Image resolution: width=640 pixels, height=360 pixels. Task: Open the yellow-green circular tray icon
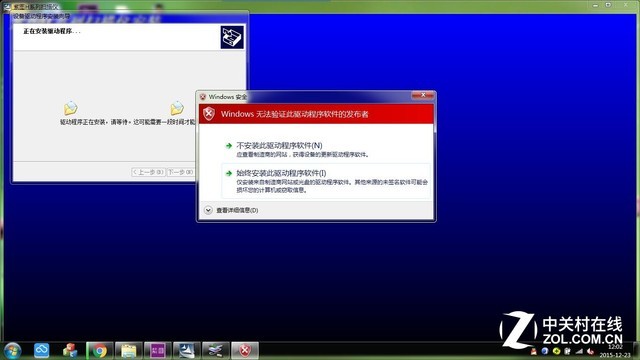tap(556, 351)
